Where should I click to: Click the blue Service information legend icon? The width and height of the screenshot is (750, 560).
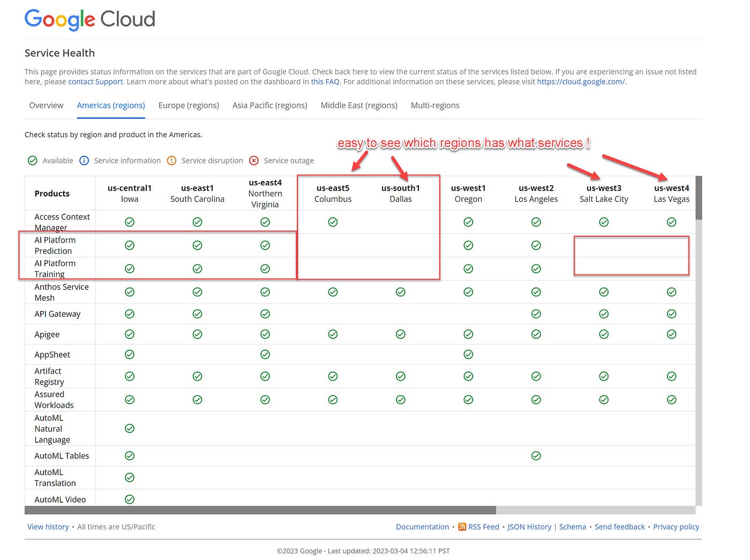coord(84,161)
